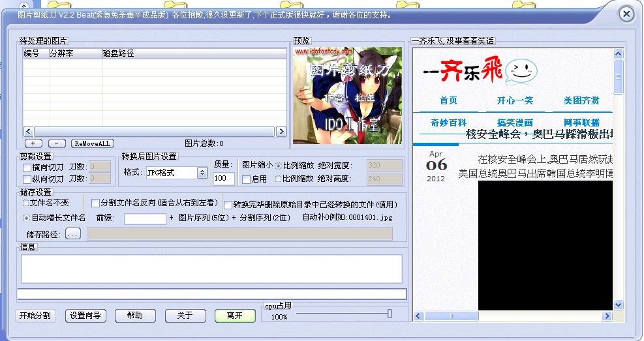Click inside the 信息 text box
This screenshot has width=644, height=341.
coord(211,269)
